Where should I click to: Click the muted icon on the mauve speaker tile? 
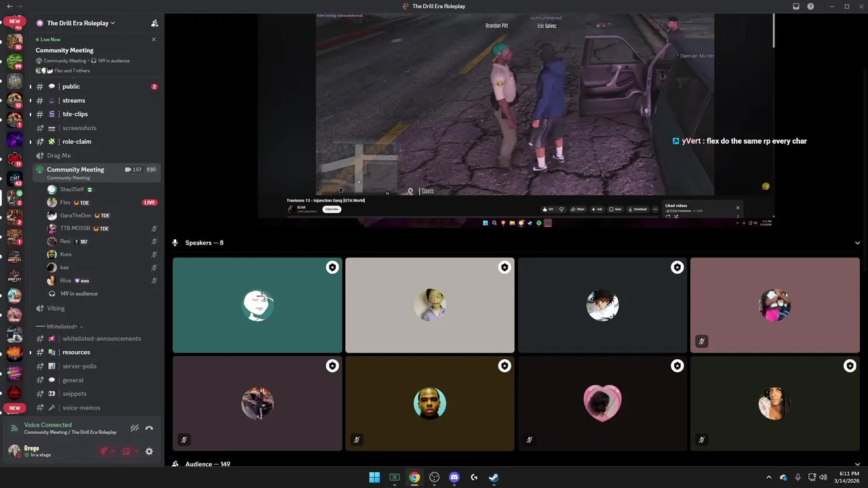702,341
